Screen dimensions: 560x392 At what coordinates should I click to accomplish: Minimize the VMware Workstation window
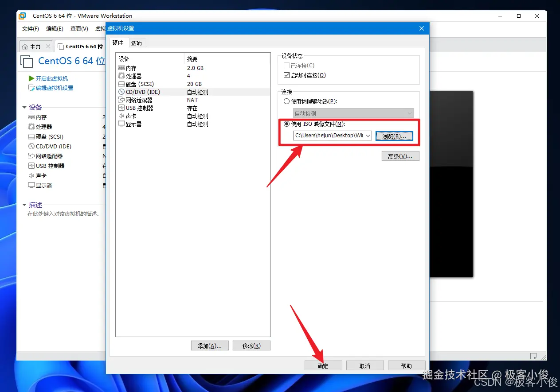501,16
